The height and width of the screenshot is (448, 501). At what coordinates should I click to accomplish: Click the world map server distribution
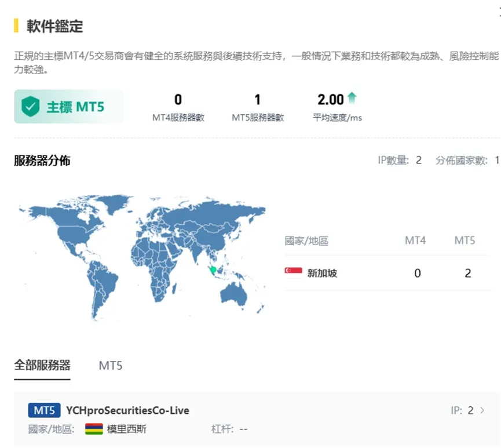pyautogui.click(x=142, y=257)
